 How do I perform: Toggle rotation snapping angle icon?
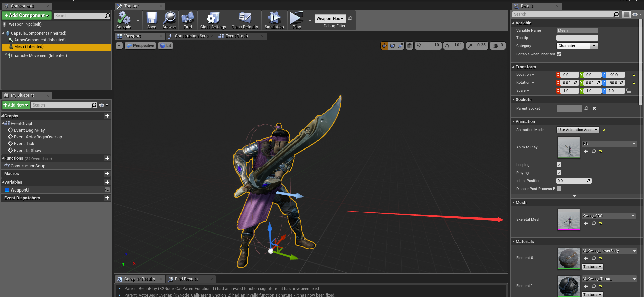point(447,46)
